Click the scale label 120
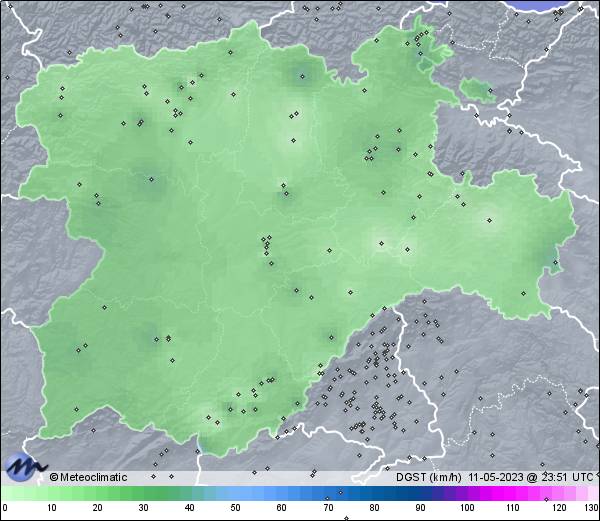The width and height of the screenshot is (600, 521). coord(559,508)
